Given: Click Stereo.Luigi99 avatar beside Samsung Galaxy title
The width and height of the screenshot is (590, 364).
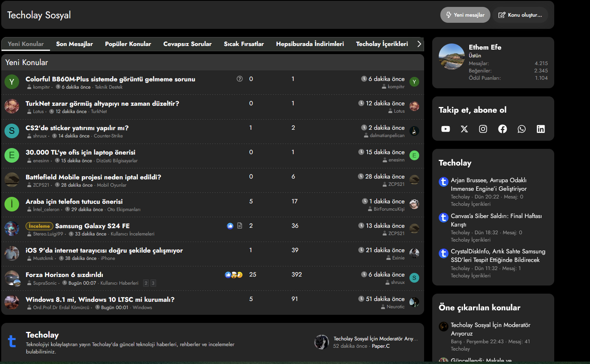Looking at the screenshot, I should tap(12, 229).
